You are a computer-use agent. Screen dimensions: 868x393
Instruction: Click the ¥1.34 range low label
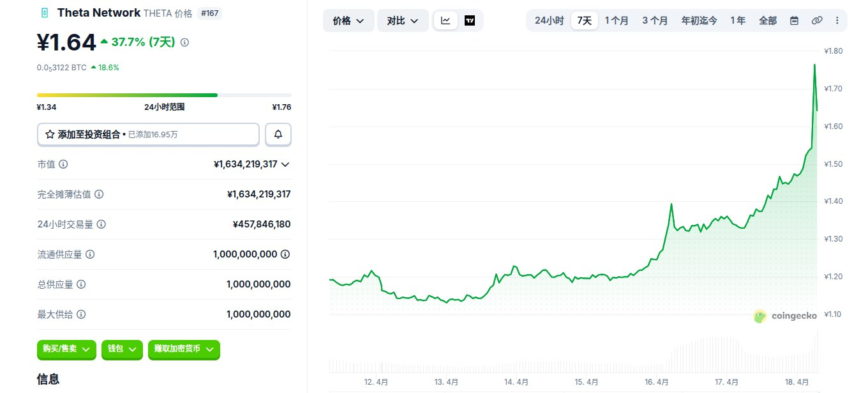pos(47,107)
